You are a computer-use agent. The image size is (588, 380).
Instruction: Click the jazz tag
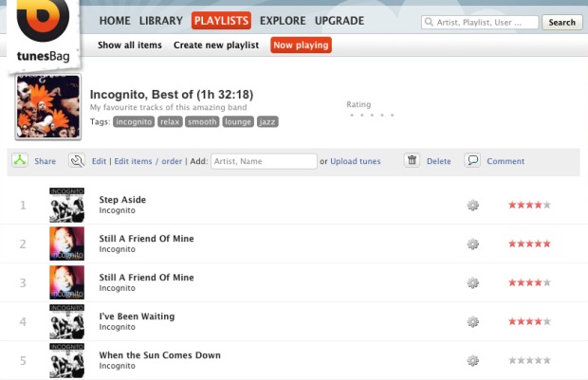(x=267, y=122)
